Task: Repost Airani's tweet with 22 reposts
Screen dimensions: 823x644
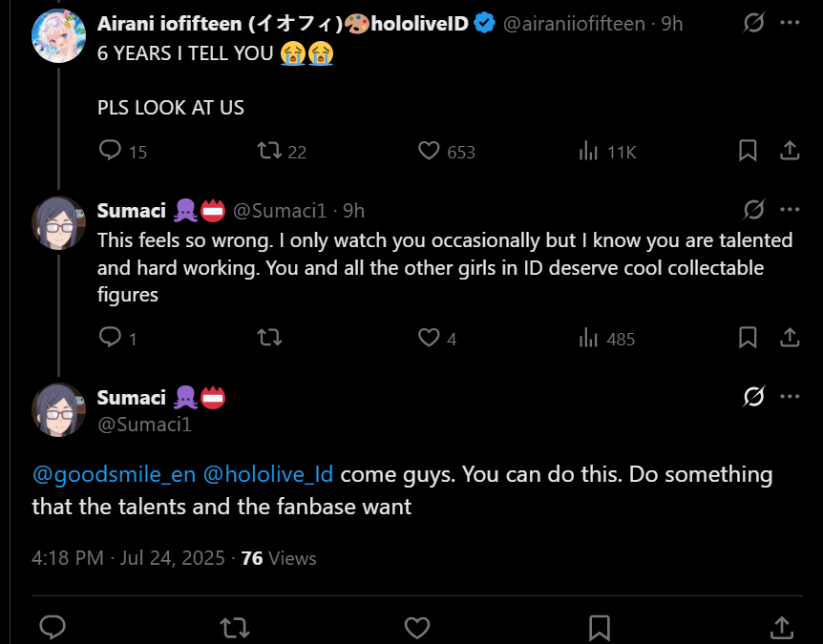Action: [270, 151]
